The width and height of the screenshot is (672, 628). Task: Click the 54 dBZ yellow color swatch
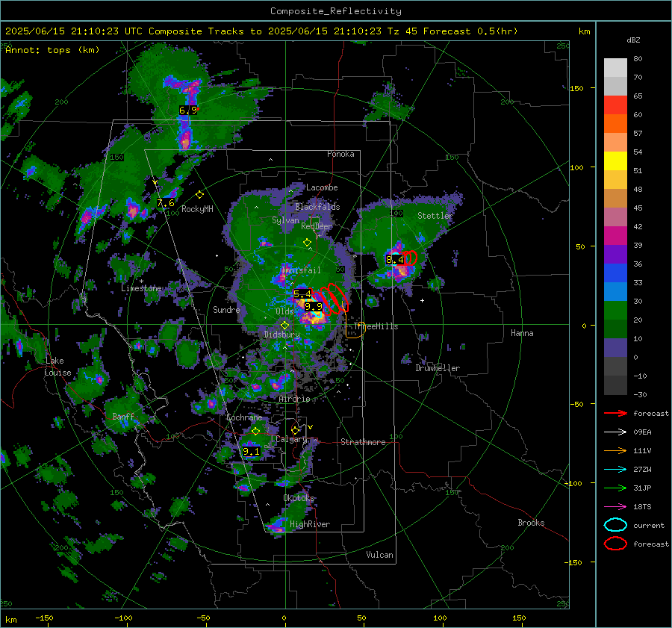[615, 161]
